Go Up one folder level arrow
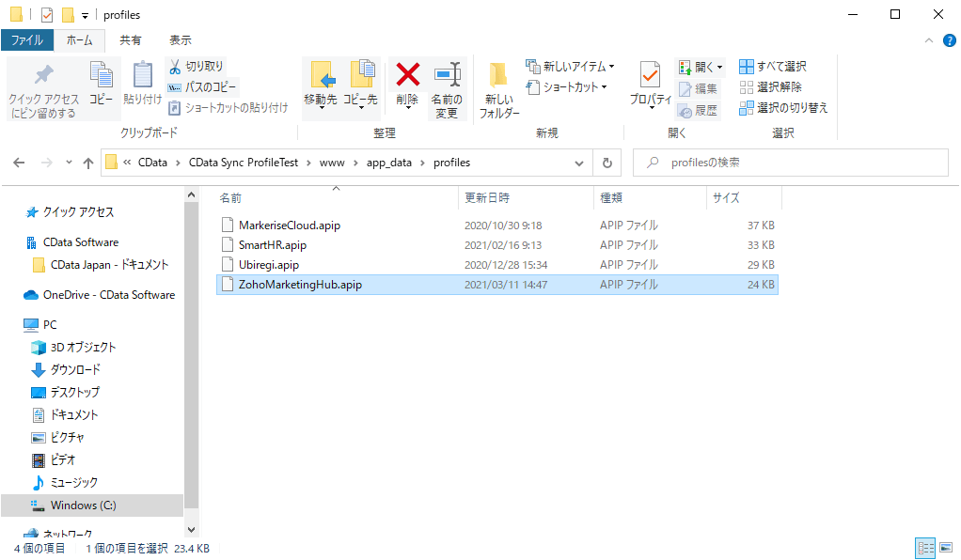This screenshot has width=961, height=560. coord(88,163)
